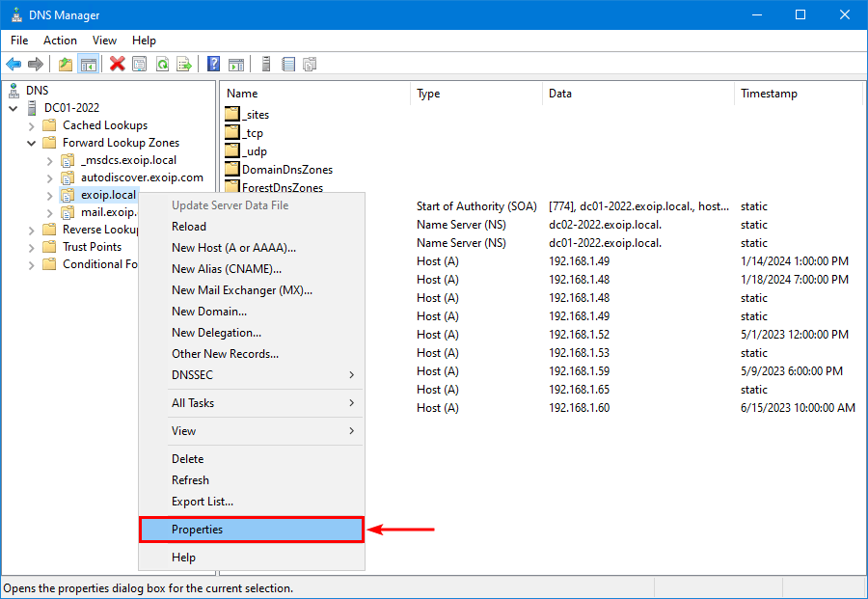Sort by the Timestamp column header
The width and height of the screenshot is (868, 599).
coord(769,94)
